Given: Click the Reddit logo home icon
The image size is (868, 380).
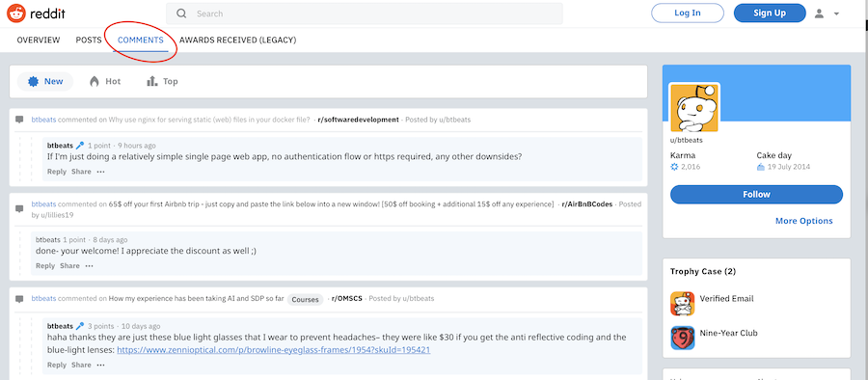Looking at the screenshot, I should pos(16,14).
